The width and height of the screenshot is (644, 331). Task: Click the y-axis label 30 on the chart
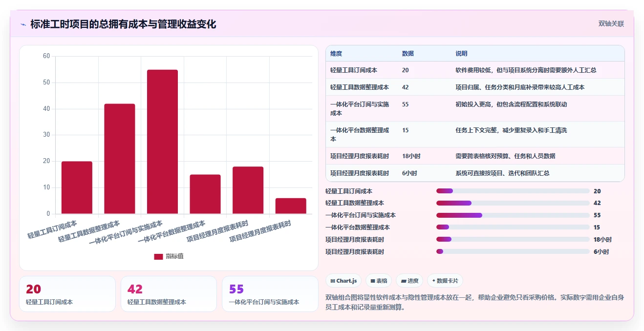pos(46,135)
